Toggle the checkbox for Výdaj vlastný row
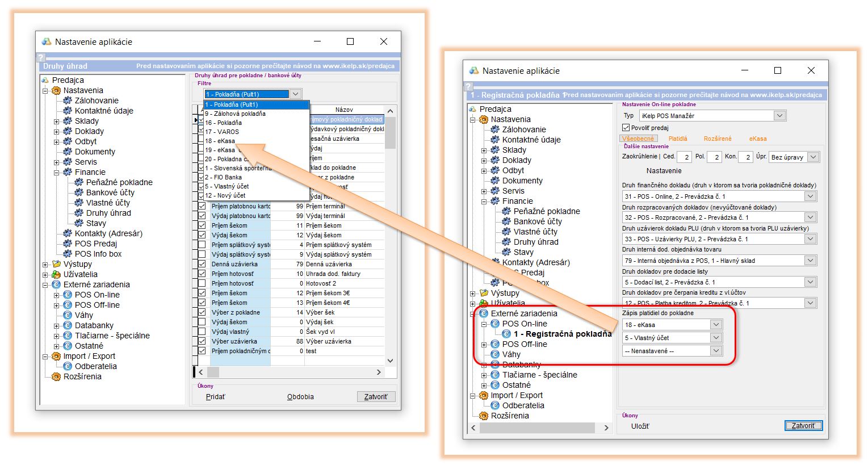The image size is (868, 469). [x=202, y=332]
